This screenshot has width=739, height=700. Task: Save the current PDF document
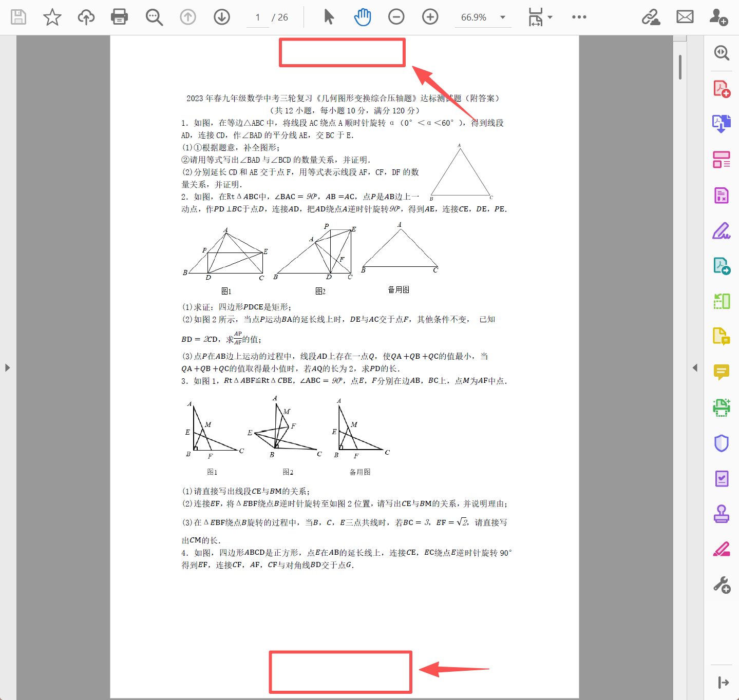click(18, 16)
